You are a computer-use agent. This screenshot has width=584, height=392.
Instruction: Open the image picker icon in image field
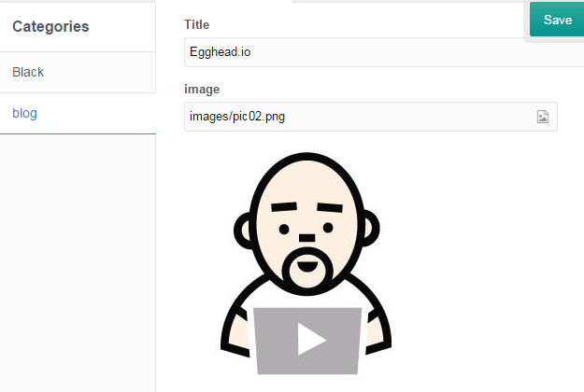coord(543,117)
